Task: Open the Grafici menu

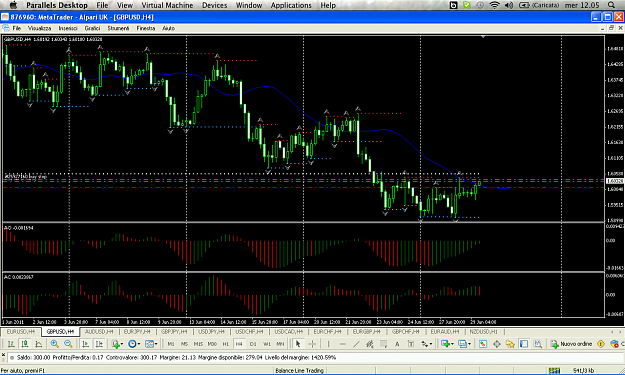Action: click(92, 28)
